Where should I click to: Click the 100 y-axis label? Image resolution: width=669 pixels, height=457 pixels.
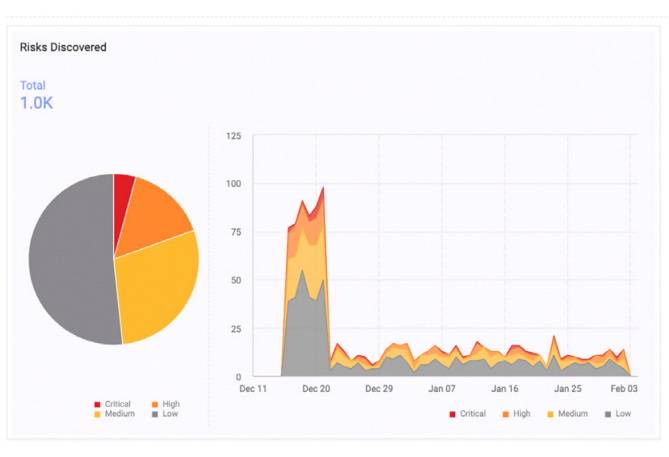click(x=233, y=184)
